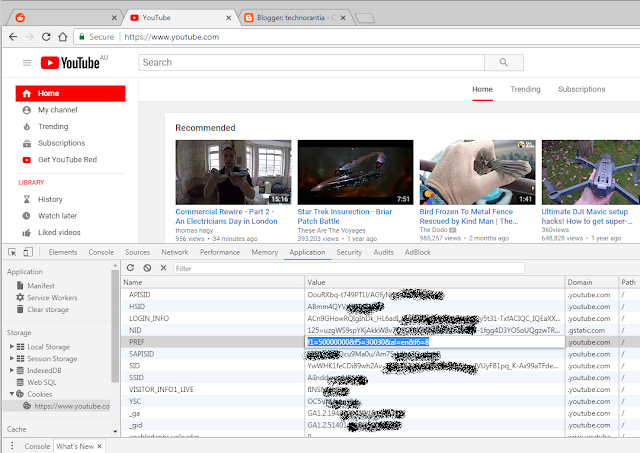Click the cookies Filter field
This screenshot has height=453, width=640.
(x=349, y=268)
